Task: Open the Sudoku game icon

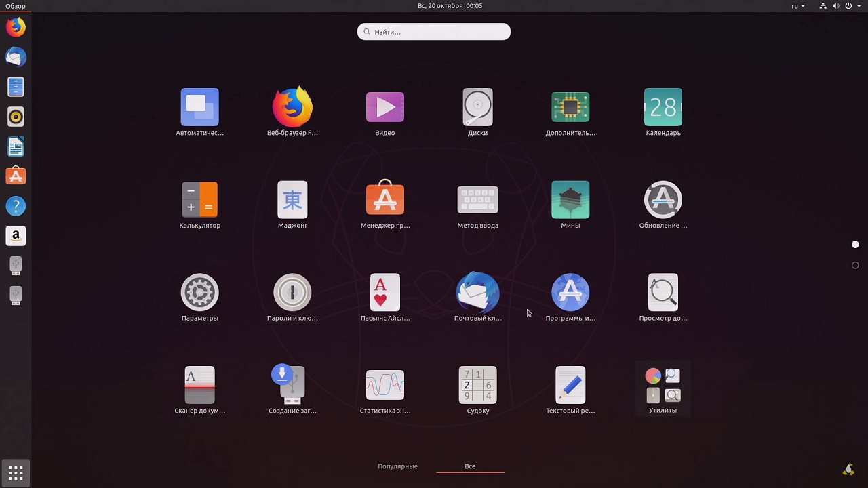Action: click(x=477, y=386)
